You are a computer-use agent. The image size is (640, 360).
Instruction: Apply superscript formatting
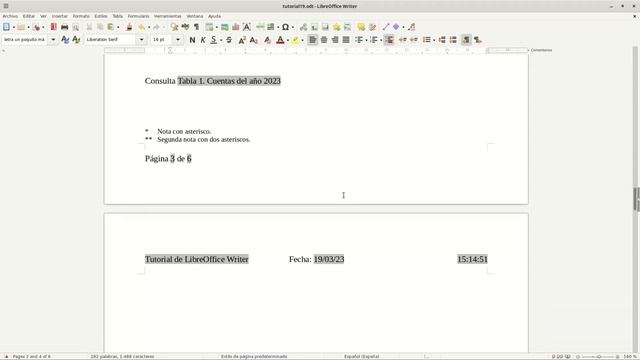[242, 40]
